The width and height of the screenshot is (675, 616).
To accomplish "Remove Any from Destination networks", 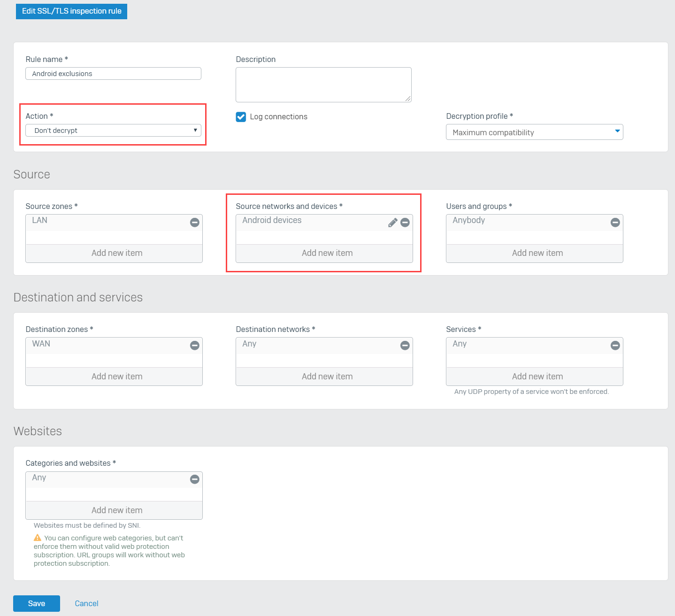I will [405, 346].
